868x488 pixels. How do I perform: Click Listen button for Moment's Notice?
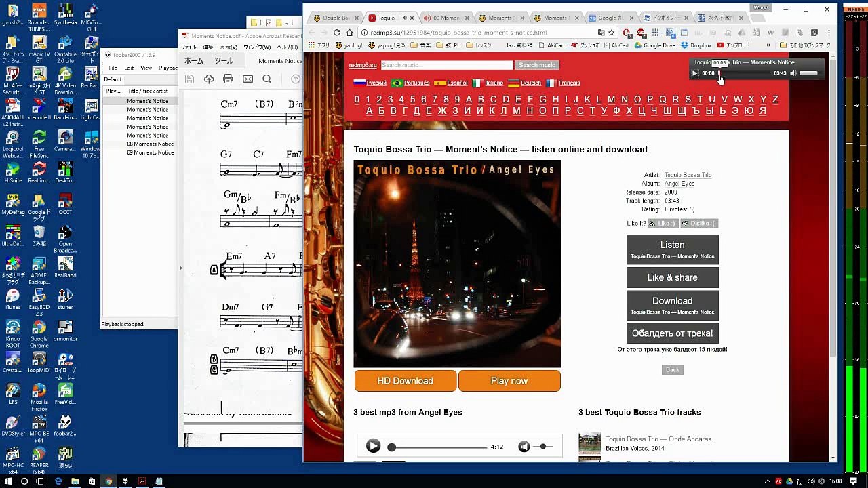[x=672, y=249]
